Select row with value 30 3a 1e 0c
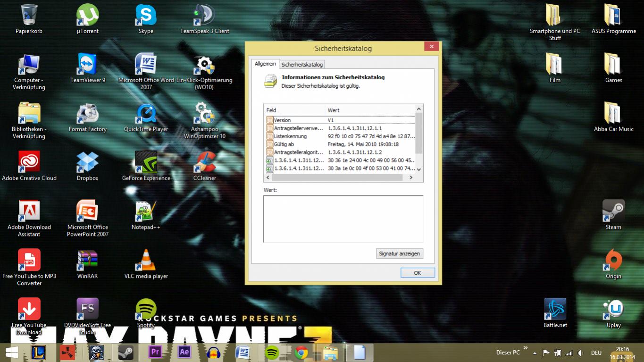This screenshot has width=644, height=362. click(340, 168)
